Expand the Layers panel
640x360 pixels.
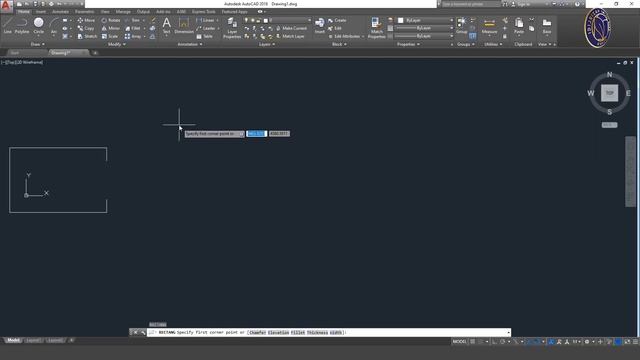pos(267,44)
